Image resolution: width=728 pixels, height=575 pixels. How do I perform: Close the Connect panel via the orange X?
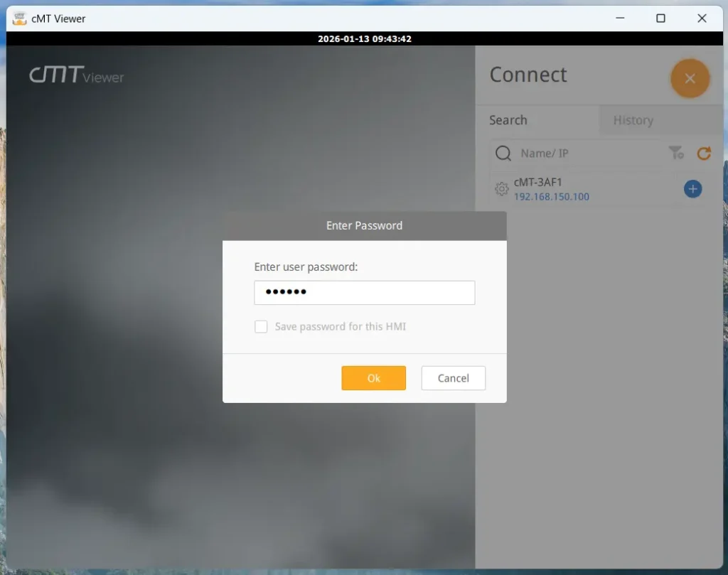click(690, 78)
